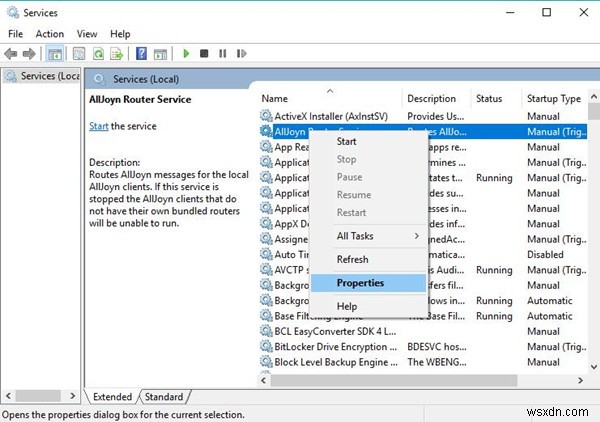Choose Start in the context menu
This screenshot has width=600, height=422.
pos(368,142)
